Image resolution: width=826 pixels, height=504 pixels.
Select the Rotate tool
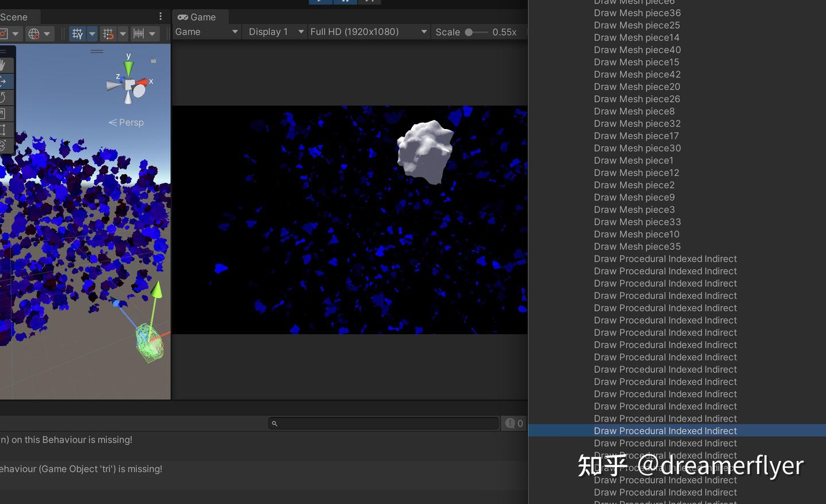(x=4, y=97)
